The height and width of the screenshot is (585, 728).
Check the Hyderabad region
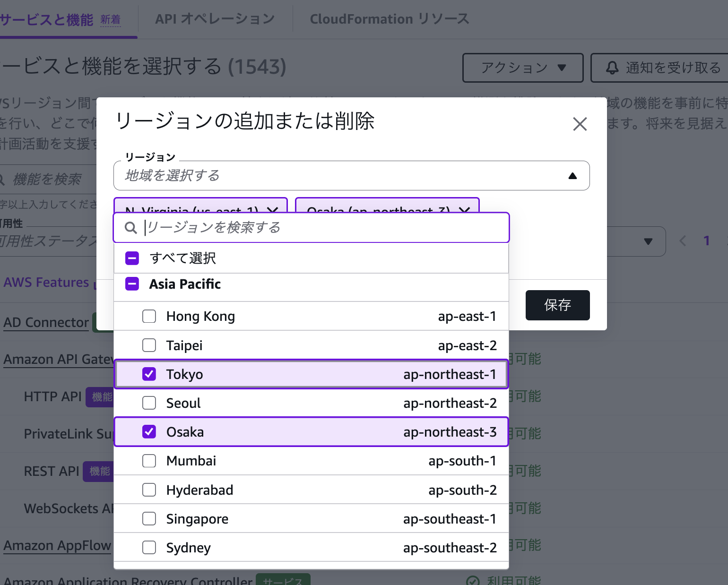coord(149,490)
